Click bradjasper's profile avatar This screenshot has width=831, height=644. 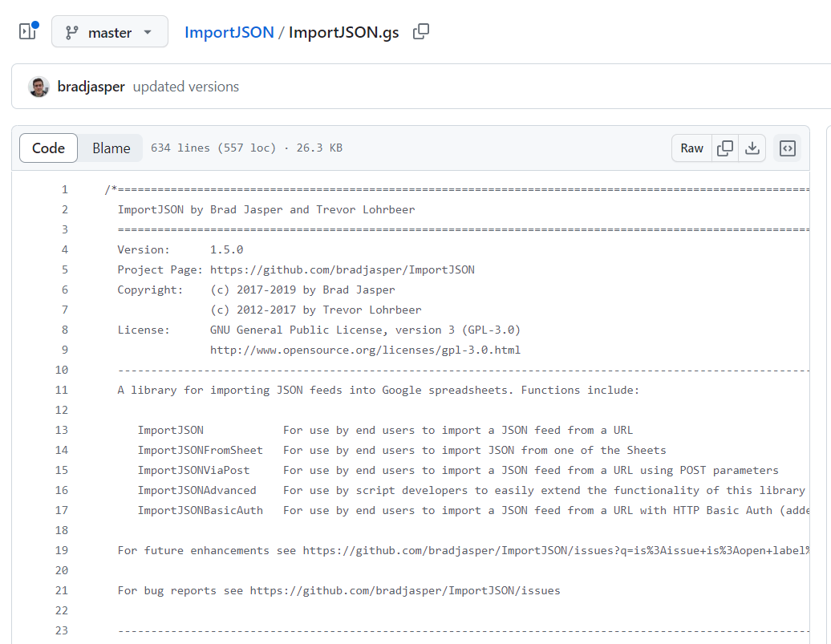coord(38,87)
